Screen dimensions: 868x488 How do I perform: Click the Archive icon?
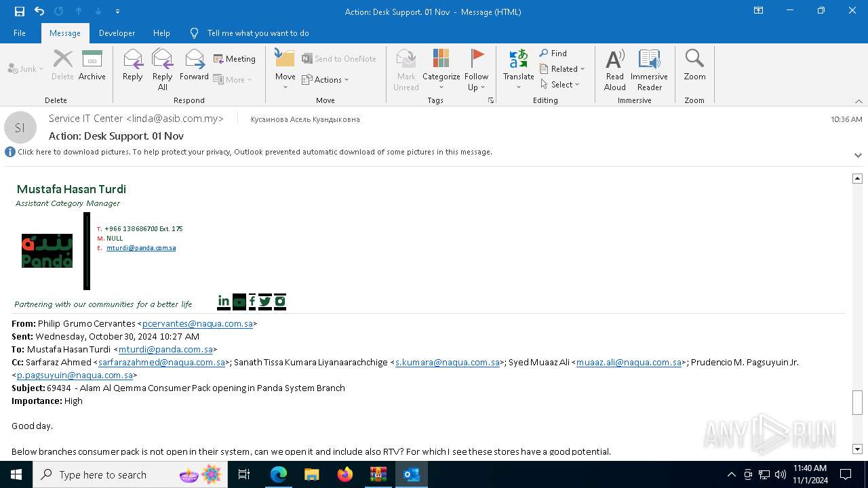[92, 65]
